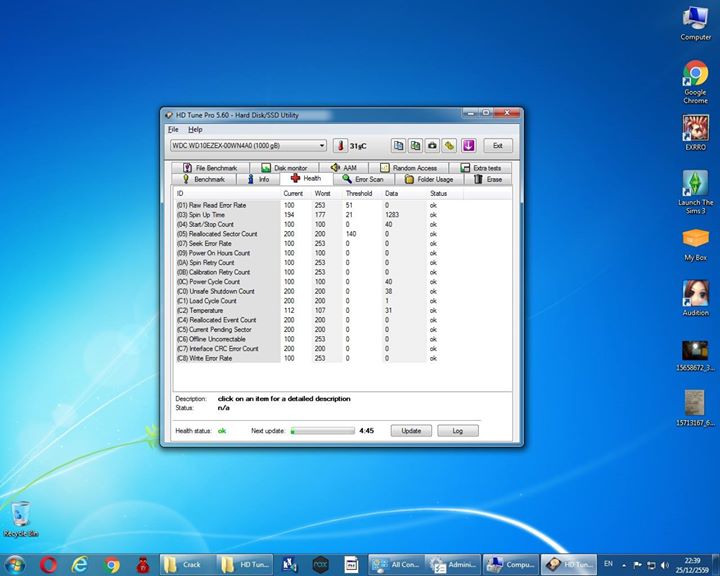The image size is (720, 576).
Task: Open the Folder Usage tab
Action: coord(429,179)
